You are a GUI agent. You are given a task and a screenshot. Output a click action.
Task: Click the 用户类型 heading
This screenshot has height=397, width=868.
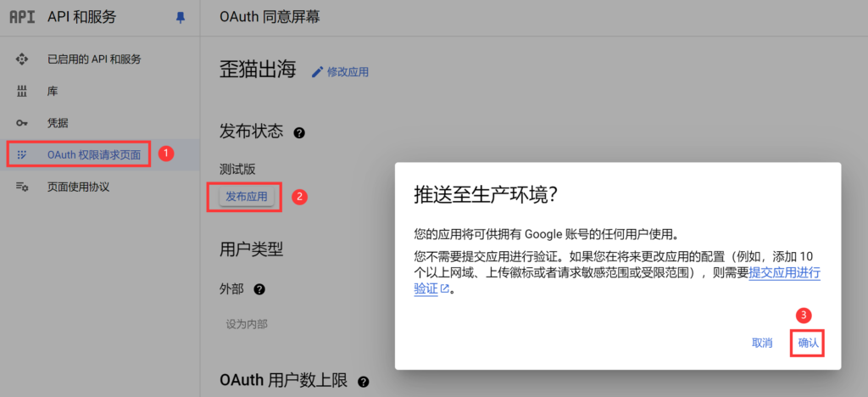tap(252, 250)
